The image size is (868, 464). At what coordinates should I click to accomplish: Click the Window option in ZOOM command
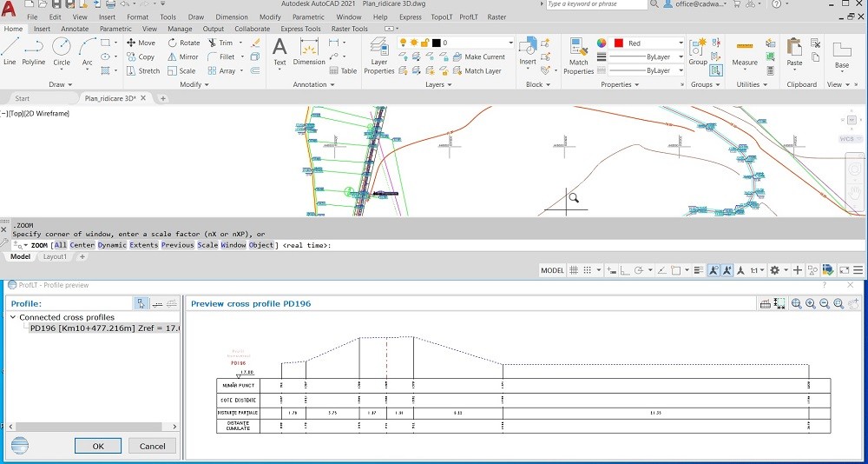point(233,245)
